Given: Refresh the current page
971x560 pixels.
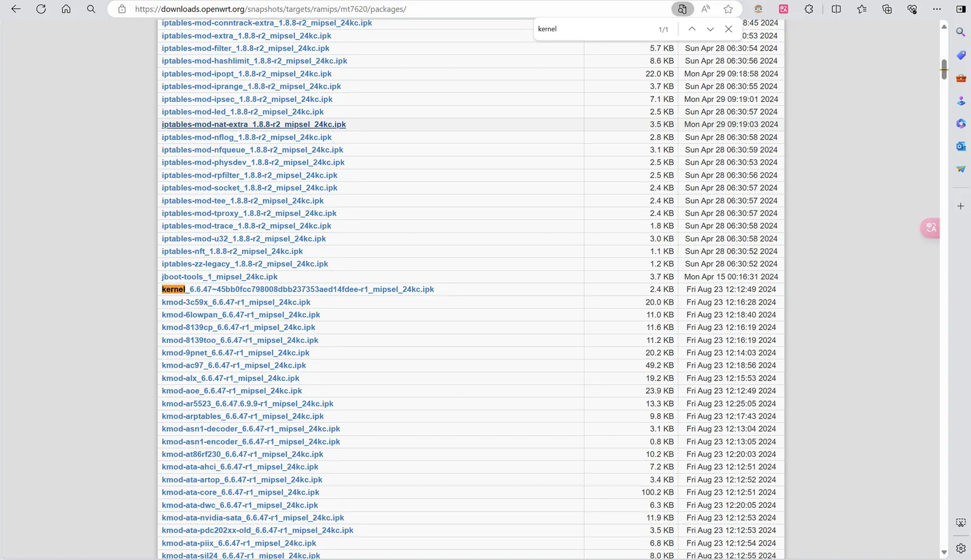Looking at the screenshot, I should 41,9.
